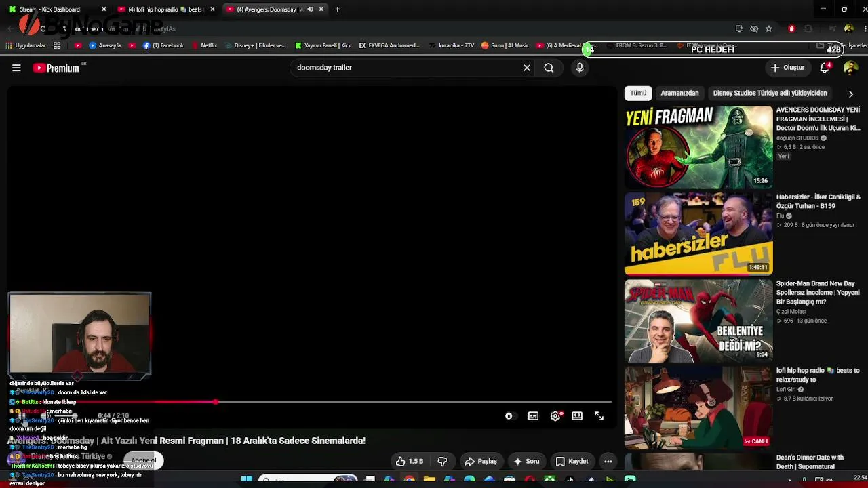The width and height of the screenshot is (868, 488).
Task: Open the YouTube guide hamburger menu
Action: [16, 68]
